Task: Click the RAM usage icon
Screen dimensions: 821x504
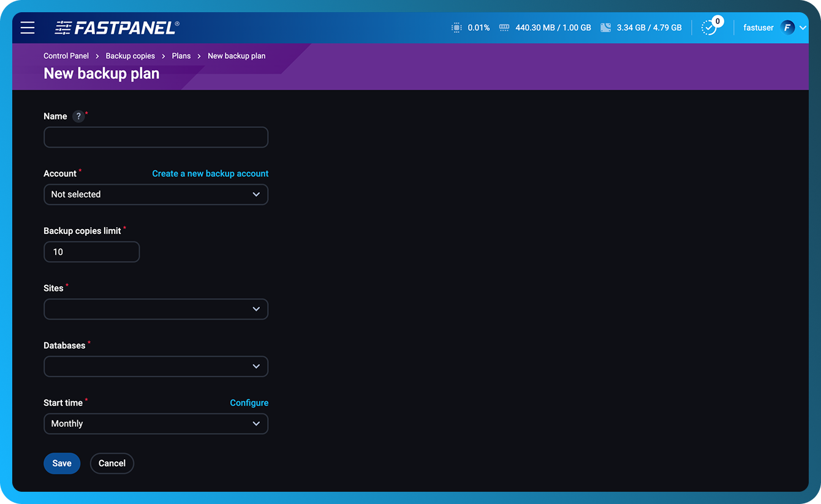Action: click(504, 28)
